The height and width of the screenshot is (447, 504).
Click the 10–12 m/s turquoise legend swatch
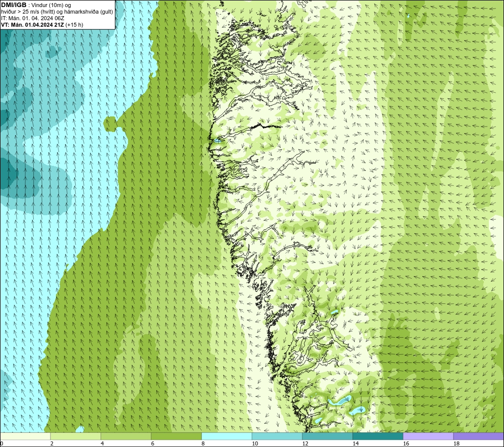pyautogui.click(x=277, y=436)
